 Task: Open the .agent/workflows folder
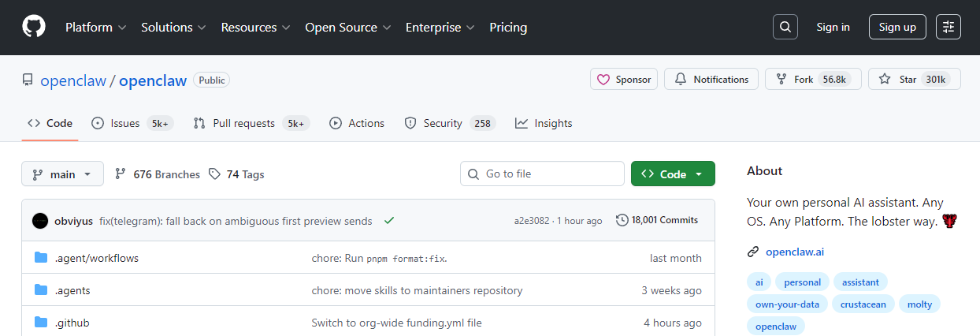tap(97, 258)
